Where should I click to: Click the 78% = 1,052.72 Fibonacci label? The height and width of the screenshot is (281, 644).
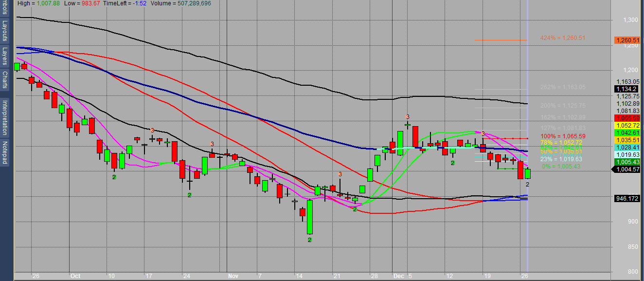tap(562, 142)
